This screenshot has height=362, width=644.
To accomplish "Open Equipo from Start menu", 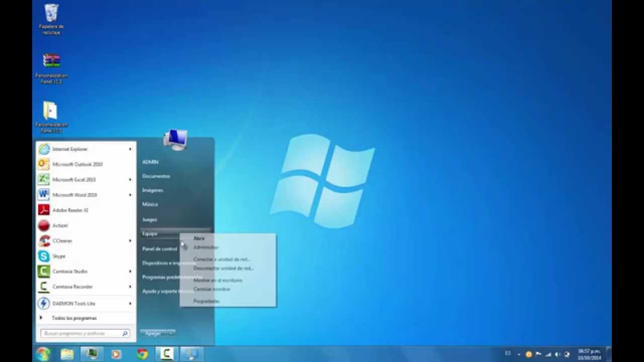I will point(149,233).
